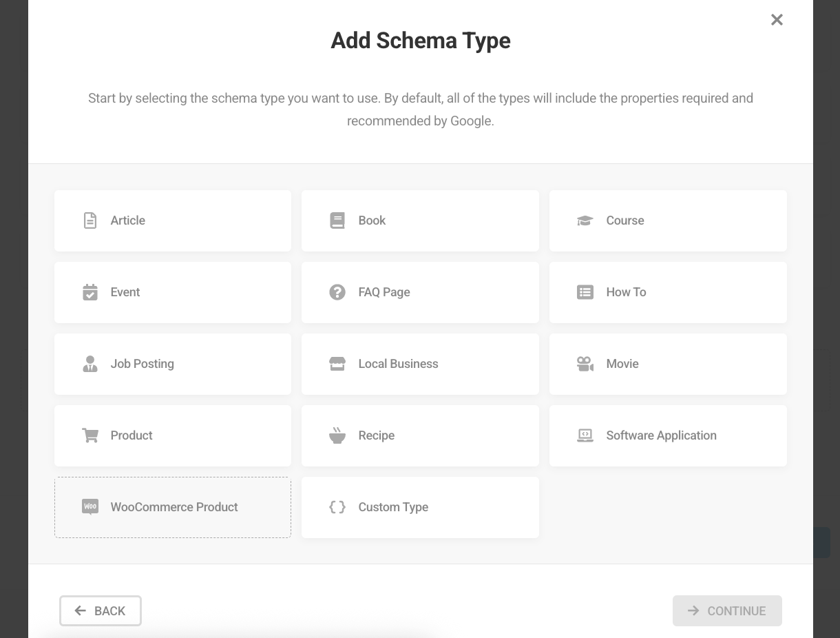Select the Course graduation cap icon
Viewport: 840px width, 638px height.
585,220
